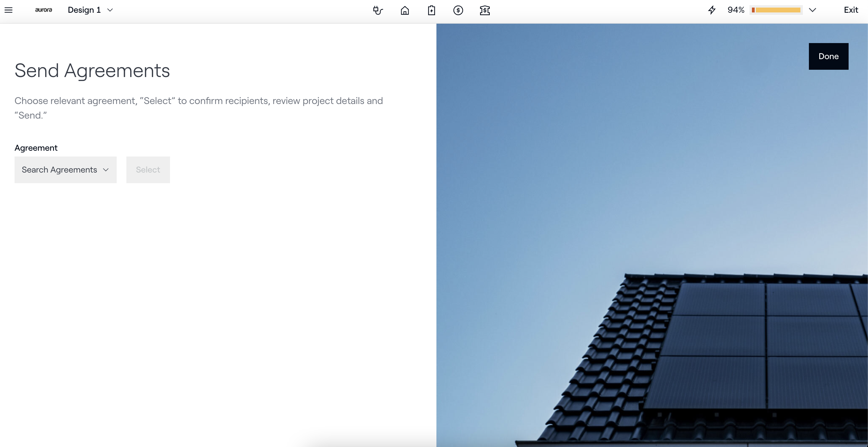Click the grayed-out Select button

(x=148, y=170)
